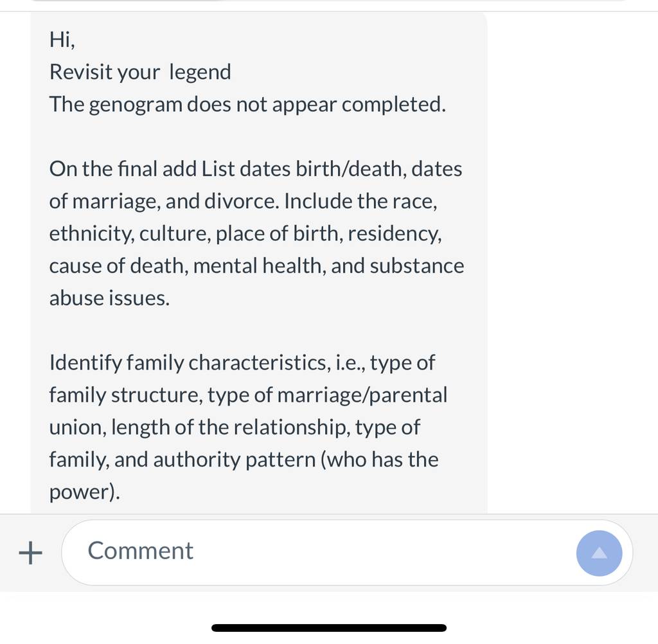Click the 'family structure, type of marriage/parental' line
Image resolution: width=658 pixels, height=644 pixels.
[248, 395]
